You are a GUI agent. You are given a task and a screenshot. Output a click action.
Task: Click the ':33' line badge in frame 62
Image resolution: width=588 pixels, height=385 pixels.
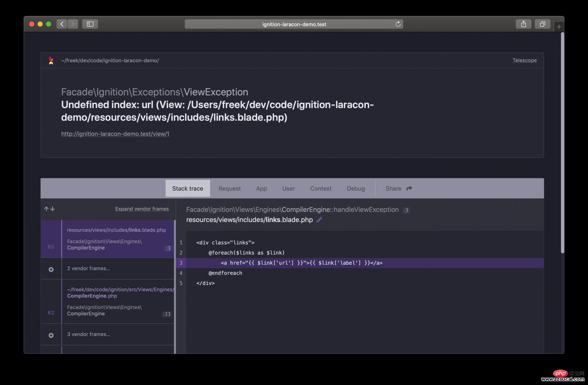[x=167, y=314]
